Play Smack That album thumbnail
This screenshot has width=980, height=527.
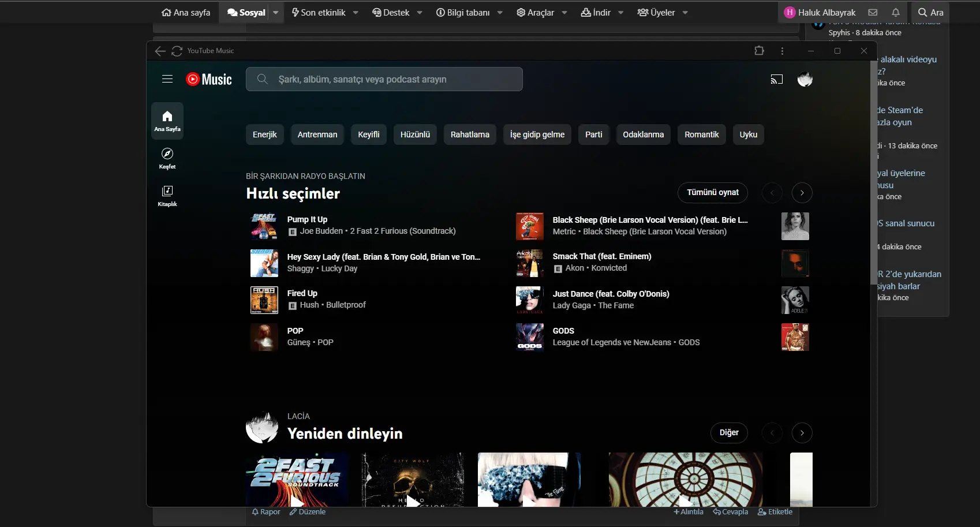(530, 263)
